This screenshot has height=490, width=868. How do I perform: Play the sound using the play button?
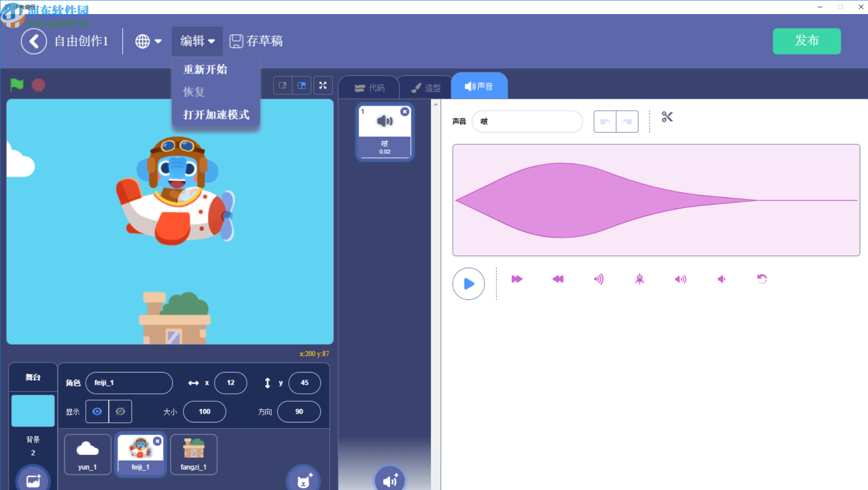(469, 284)
